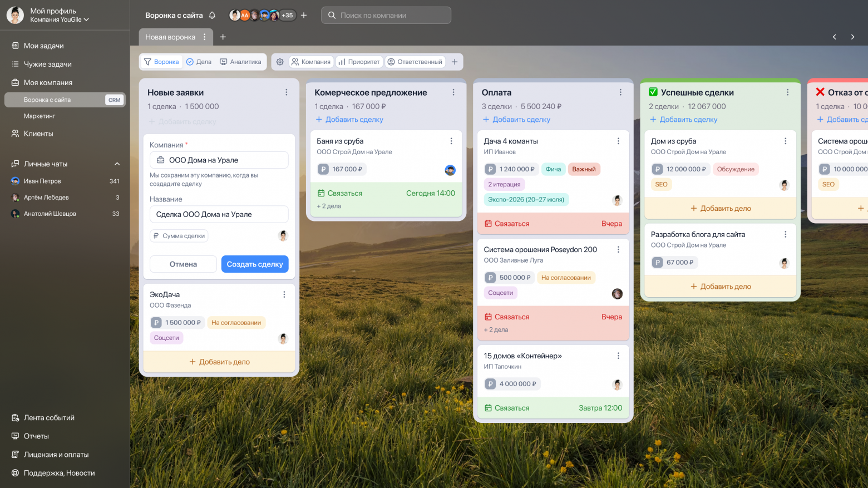
Task: Open three-dot menu on Баня из сруба card
Action: [x=451, y=141]
